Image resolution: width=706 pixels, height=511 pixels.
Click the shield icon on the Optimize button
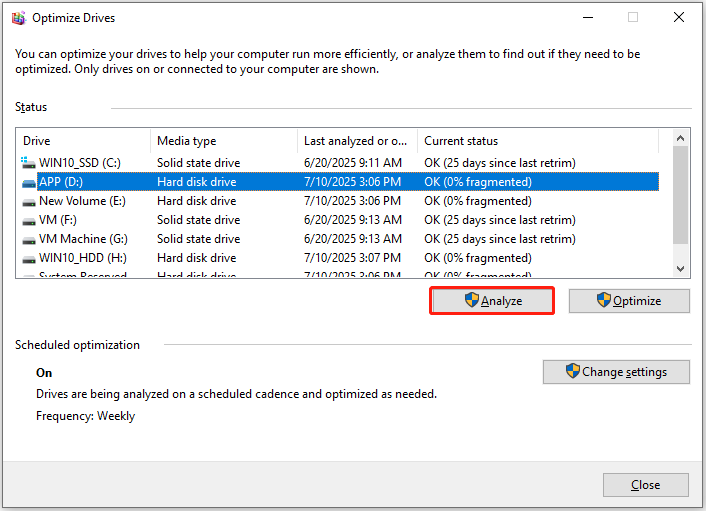(x=603, y=300)
